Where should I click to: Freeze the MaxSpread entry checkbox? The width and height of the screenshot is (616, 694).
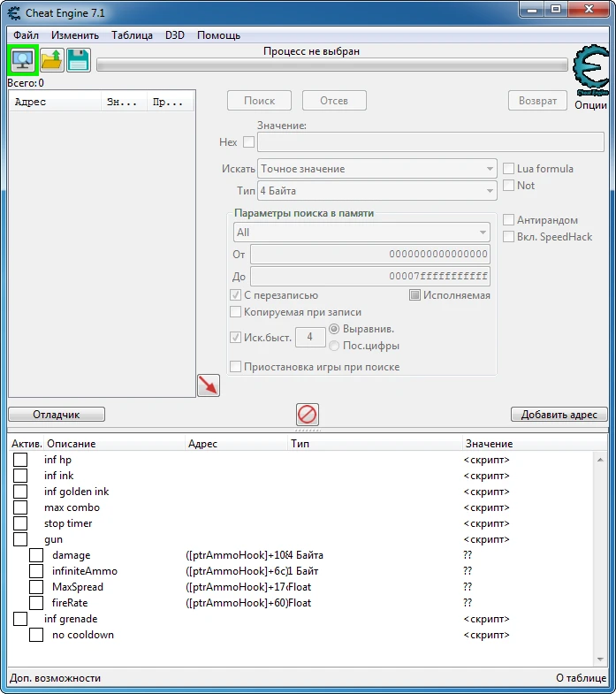(36, 587)
